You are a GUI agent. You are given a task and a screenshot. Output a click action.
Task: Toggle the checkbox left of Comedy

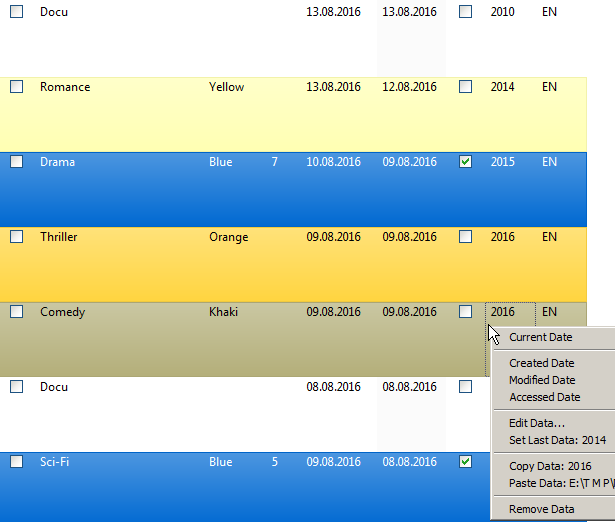(x=16, y=312)
